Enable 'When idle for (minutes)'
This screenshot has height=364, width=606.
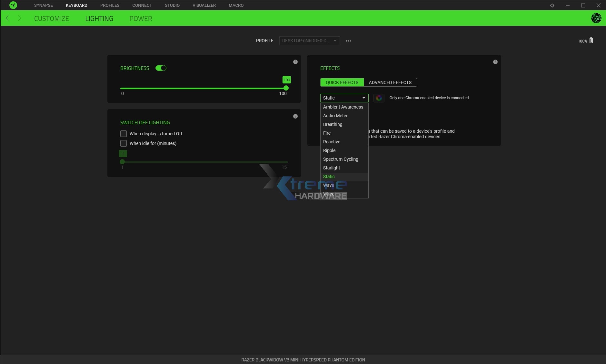[124, 143]
